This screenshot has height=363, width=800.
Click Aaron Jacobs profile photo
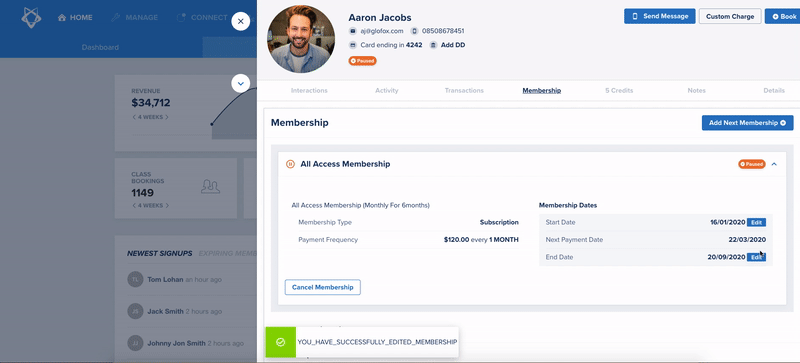coord(301,39)
